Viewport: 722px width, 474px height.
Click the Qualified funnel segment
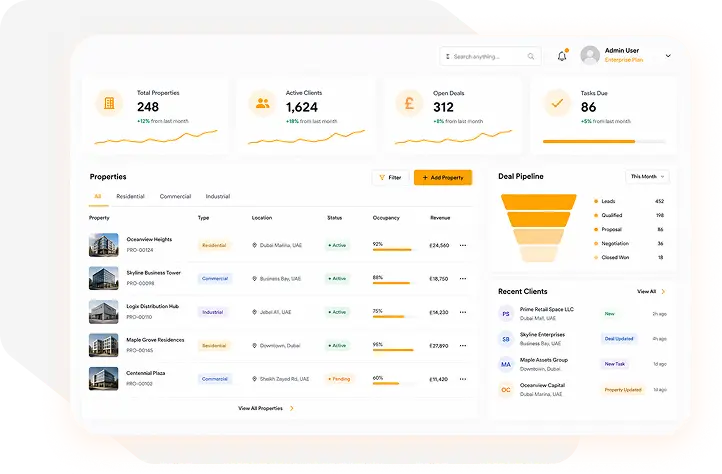tap(539, 219)
